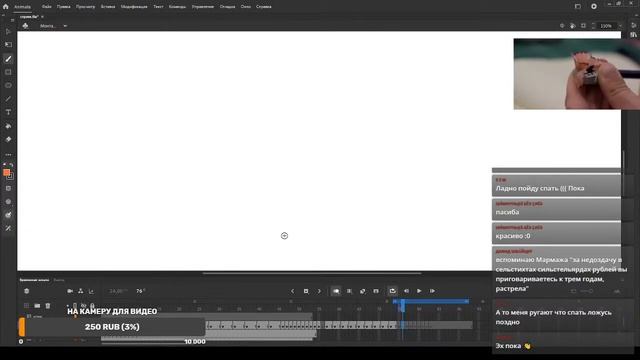Image resolution: width=640 pixels, height=360 pixels.
Task: Toggle the loop playback button
Action: tap(392, 291)
